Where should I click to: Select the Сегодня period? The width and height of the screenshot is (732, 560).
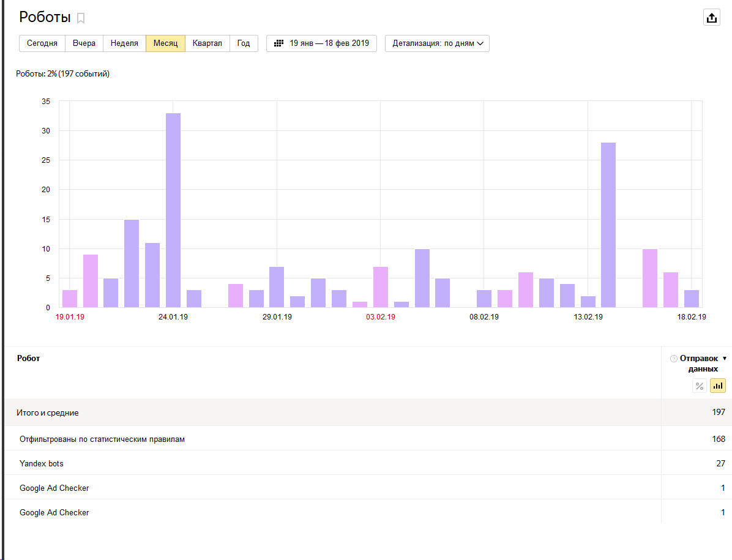pyautogui.click(x=42, y=43)
